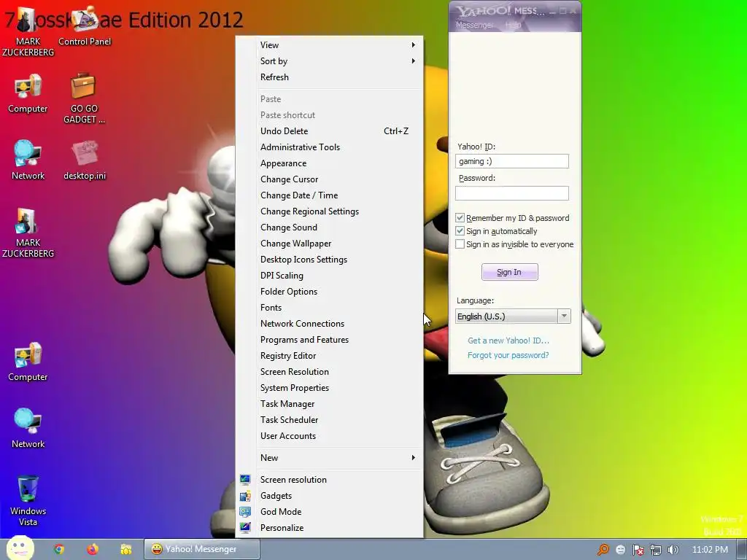The width and height of the screenshot is (747, 560).
Task: Open the volume speaker tray icon
Action: pos(673,550)
